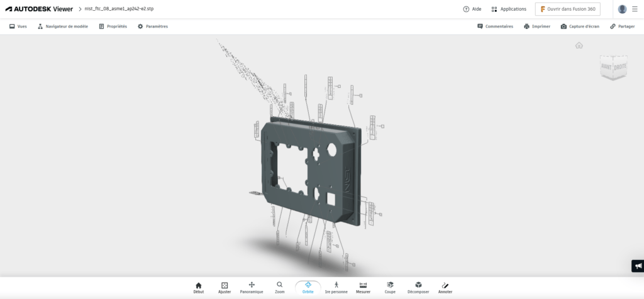Click the Vues monitor icon

tap(12, 26)
